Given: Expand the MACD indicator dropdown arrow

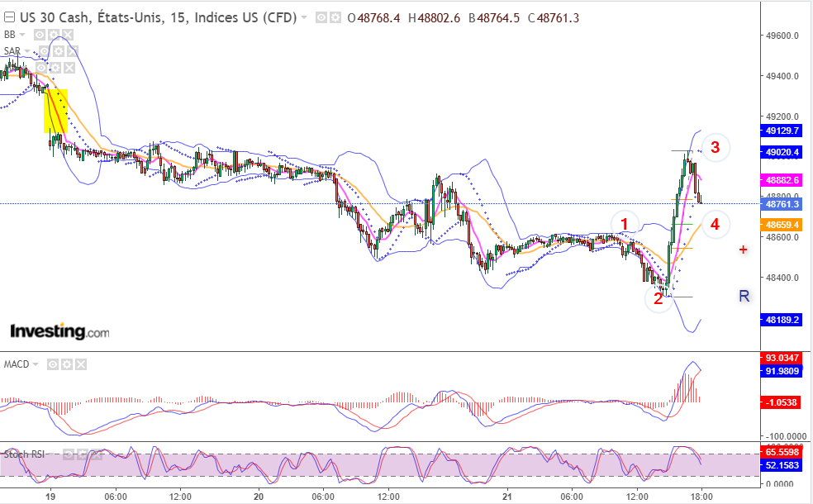Looking at the screenshot, I should pyautogui.click(x=36, y=364).
